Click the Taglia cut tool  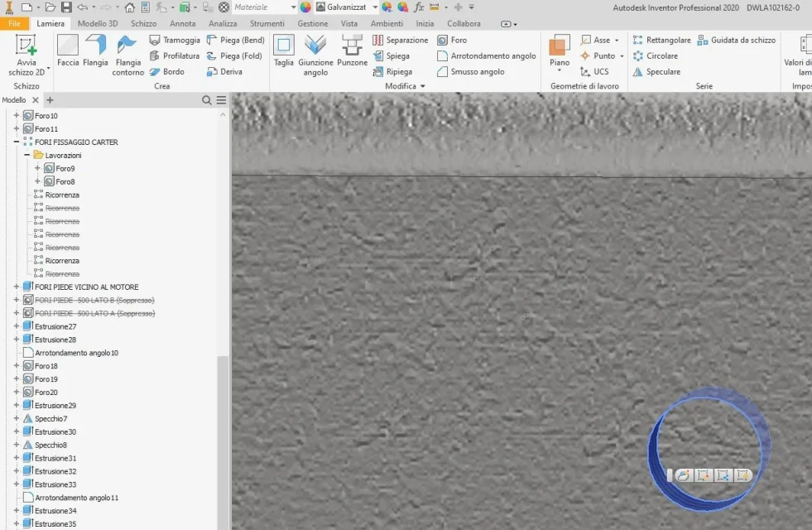click(x=283, y=51)
